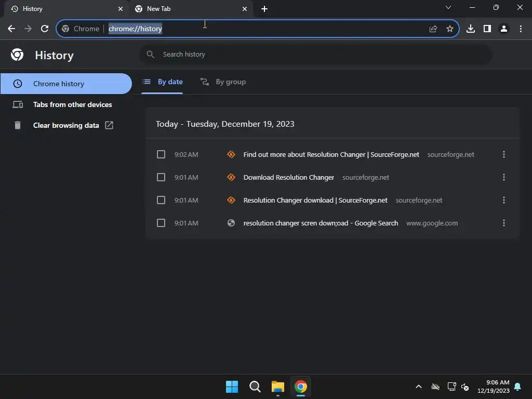Close the History tab
This screenshot has height=399, width=532.
pos(120,9)
